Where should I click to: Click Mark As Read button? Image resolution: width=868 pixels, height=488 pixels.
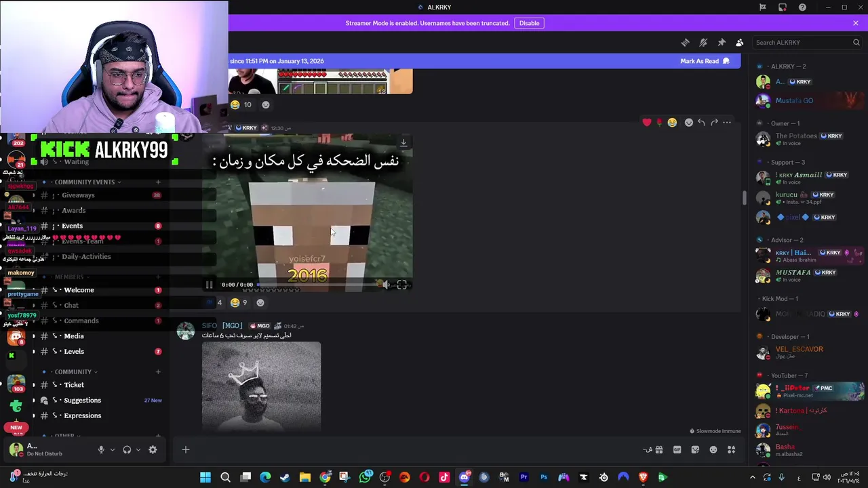705,61
